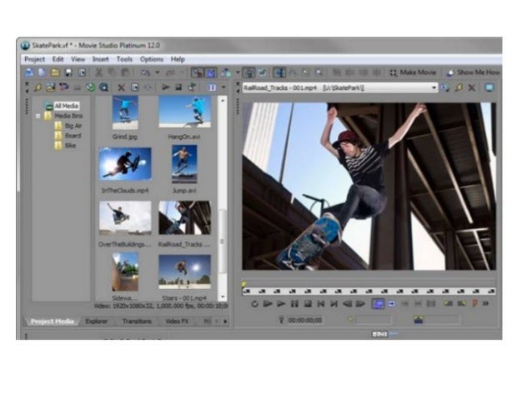Collapse the Media Bins tree node
This screenshot has height=399, width=532.
coord(38,116)
